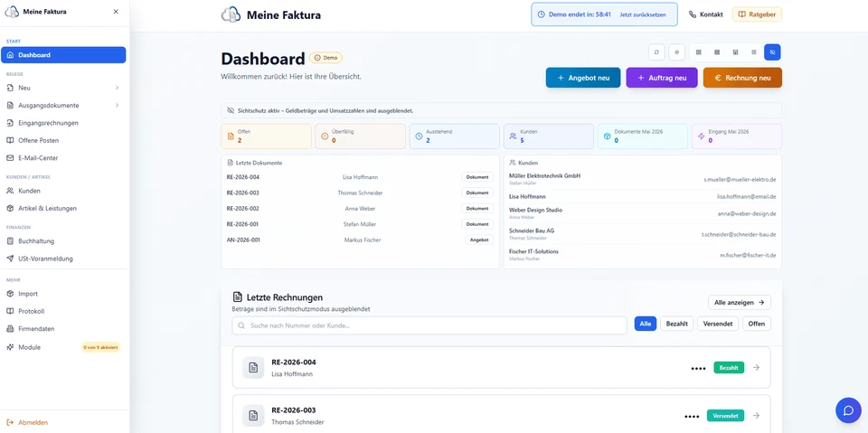Expand the Neu submenu chevron

click(117, 88)
